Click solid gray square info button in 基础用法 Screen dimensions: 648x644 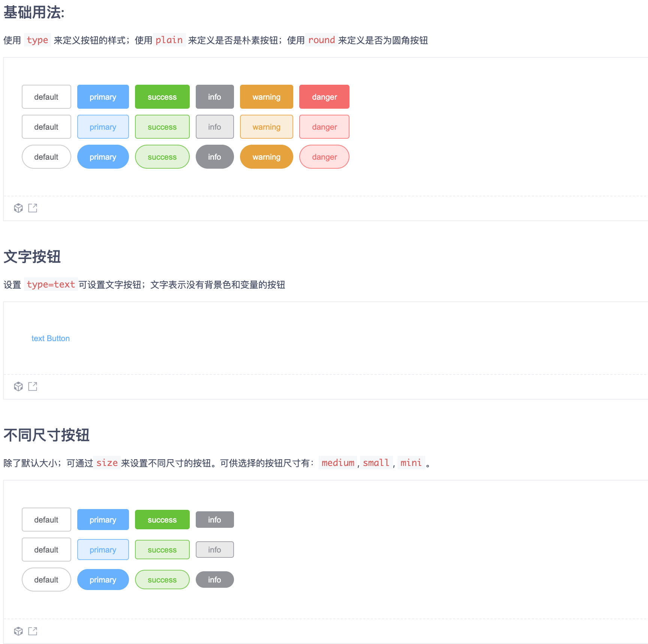(215, 97)
